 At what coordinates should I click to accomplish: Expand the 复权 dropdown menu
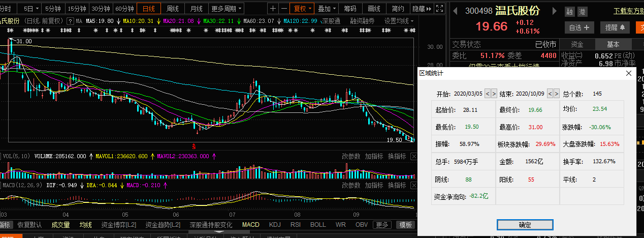point(301,9)
